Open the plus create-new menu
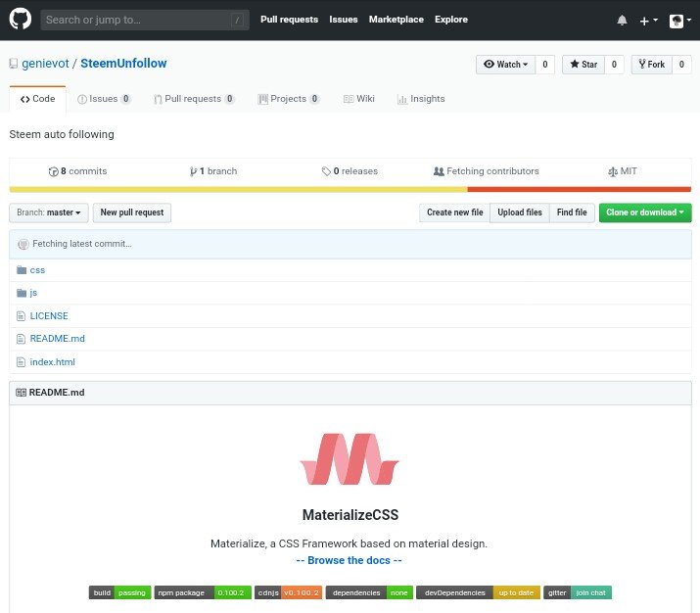Image resolution: width=700 pixels, height=613 pixels. [x=649, y=21]
